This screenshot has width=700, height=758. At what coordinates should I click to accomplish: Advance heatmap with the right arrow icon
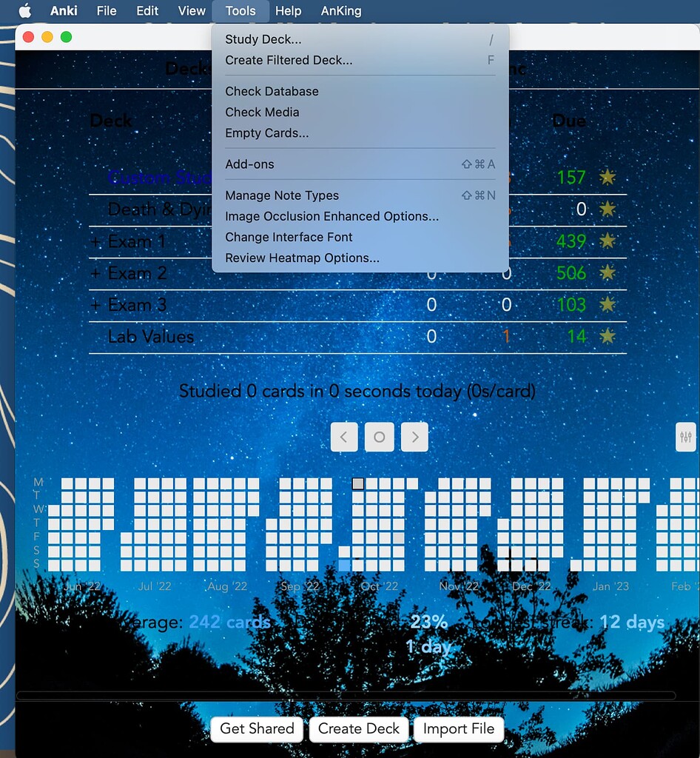414,437
